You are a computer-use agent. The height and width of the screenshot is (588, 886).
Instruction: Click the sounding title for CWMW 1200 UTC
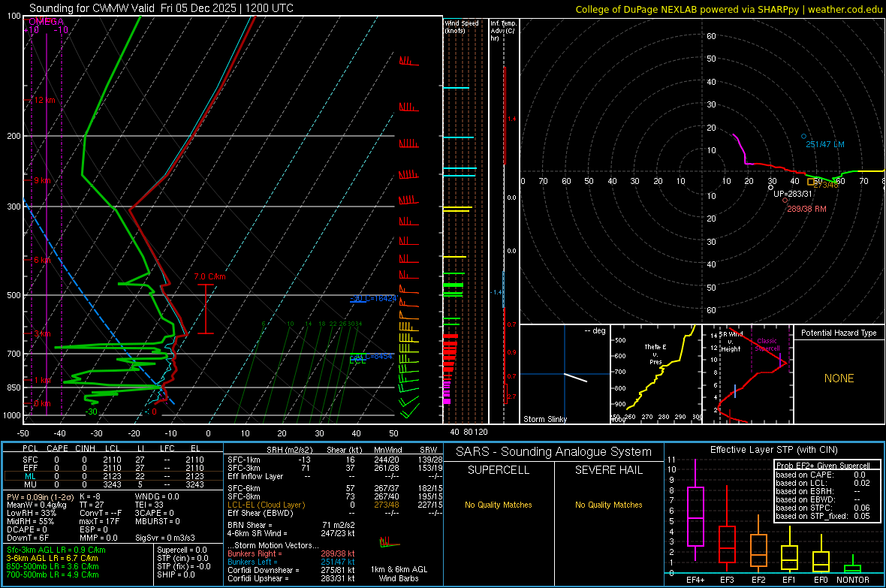(x=161, y=8)
